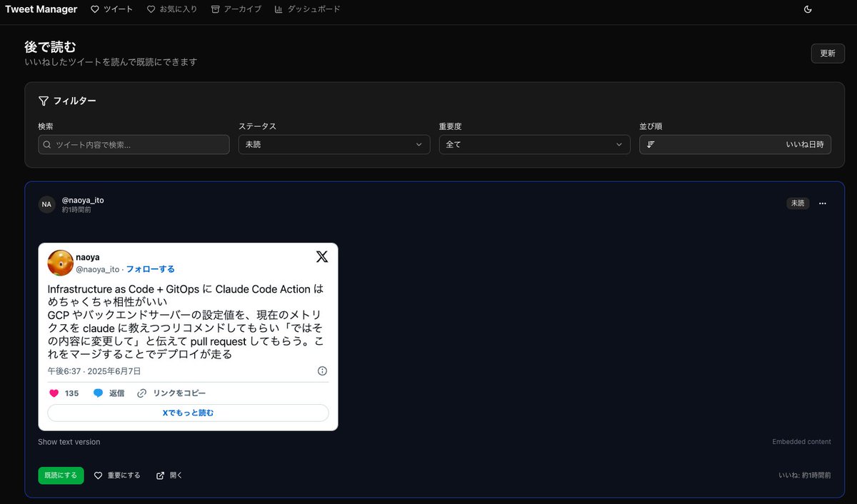
Task: Click the tweet timestamp 午後6:37 · 2025年6月7日
Action: (94, 371)
